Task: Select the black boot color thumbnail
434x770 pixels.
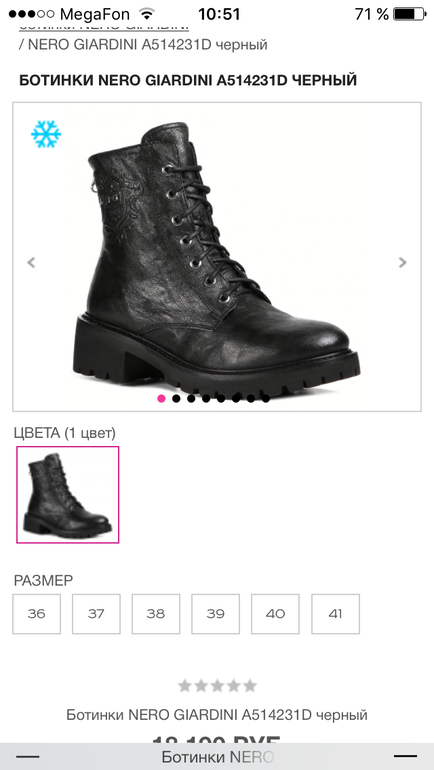Action: click(68, 495)
